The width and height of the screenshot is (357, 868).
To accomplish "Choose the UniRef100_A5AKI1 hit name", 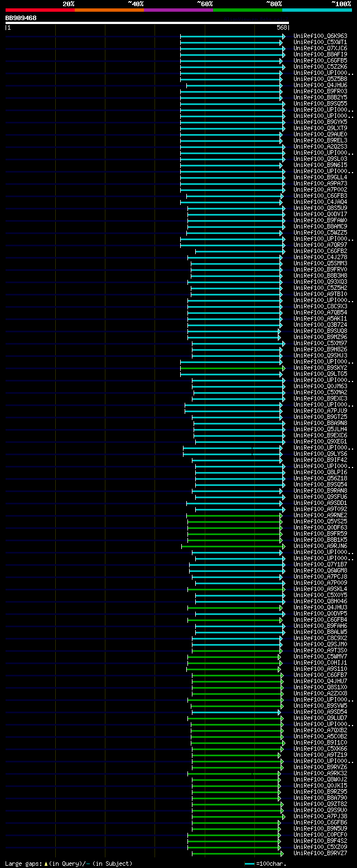I will (x=320, y=319).
